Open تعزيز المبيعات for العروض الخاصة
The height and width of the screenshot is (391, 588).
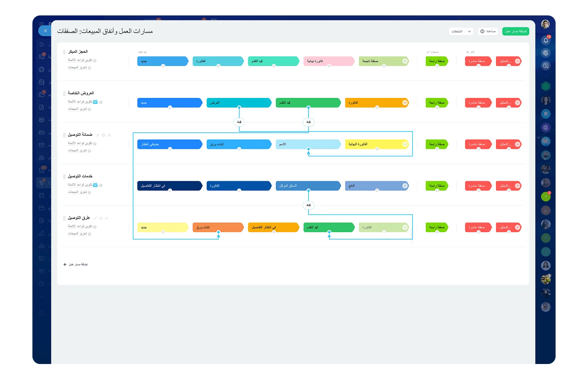pyautogui.click(x=77, y=109)
